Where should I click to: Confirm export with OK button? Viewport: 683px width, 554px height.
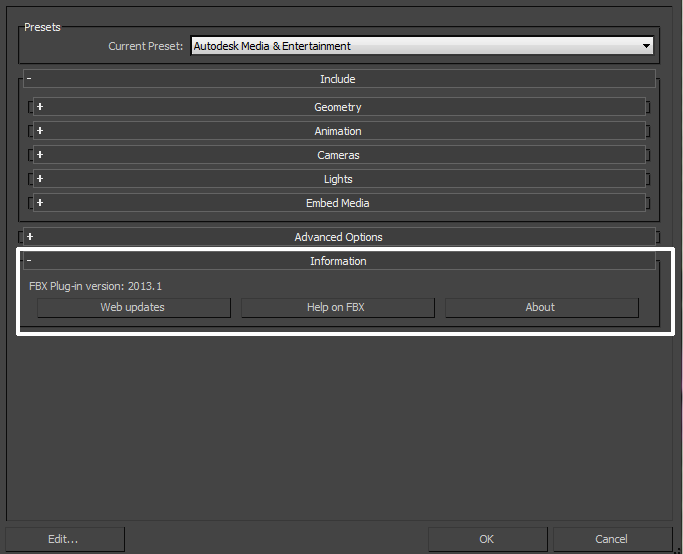pyautogui.click(x=487, y=539)
